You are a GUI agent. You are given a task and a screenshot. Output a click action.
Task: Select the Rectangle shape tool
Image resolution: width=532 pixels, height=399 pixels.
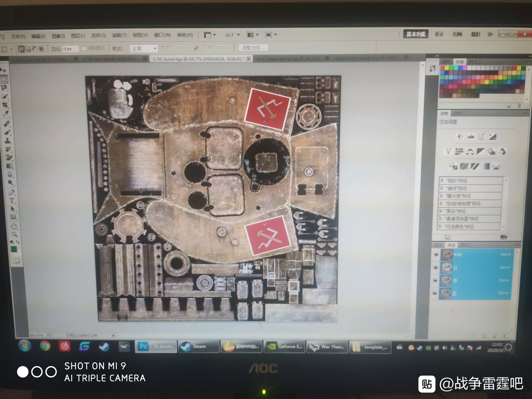(13, 217)
